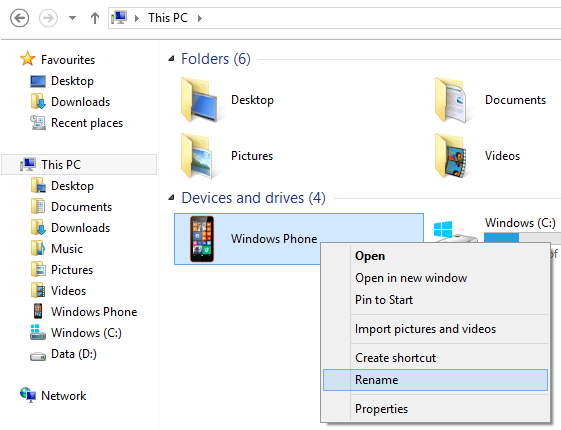The width and height of the screenshot is (561, 430).
Task: Click the Network globe icon
Action: pos(28,395)
